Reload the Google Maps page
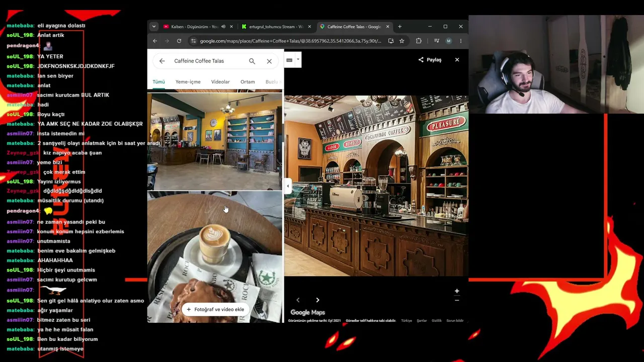Image resolution: width=644 pixels, height=362 pixels. pos(179,41)
